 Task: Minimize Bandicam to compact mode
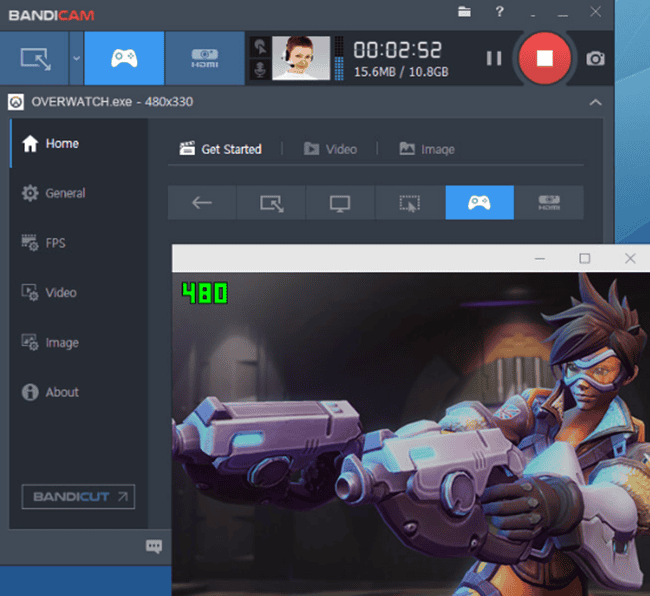coord(533,15)
